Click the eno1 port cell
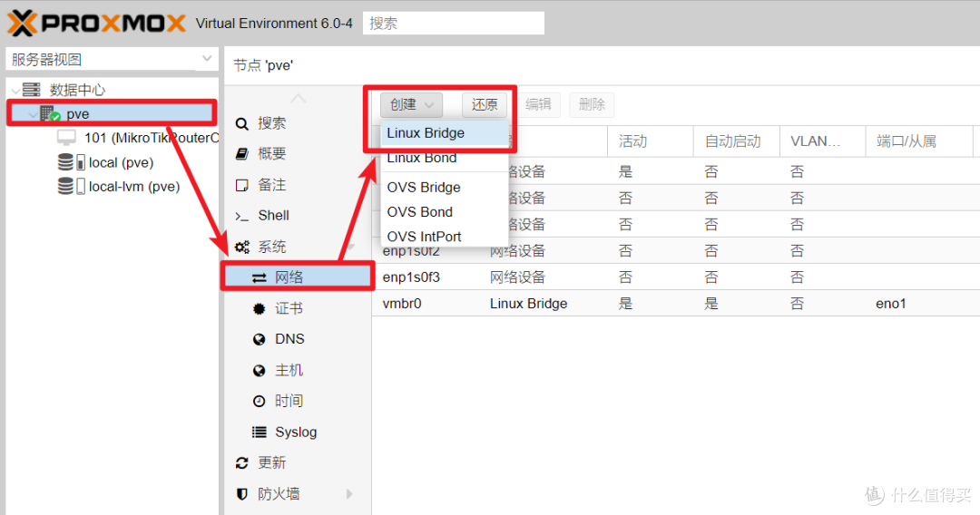This screenshot has width=980, height=515. pyautogui.click(x=891, y=304)
